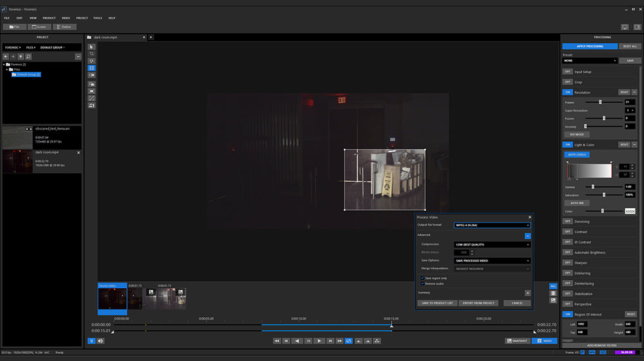
Task: Click the rewind button in playback controls
Action: point(277,340)
